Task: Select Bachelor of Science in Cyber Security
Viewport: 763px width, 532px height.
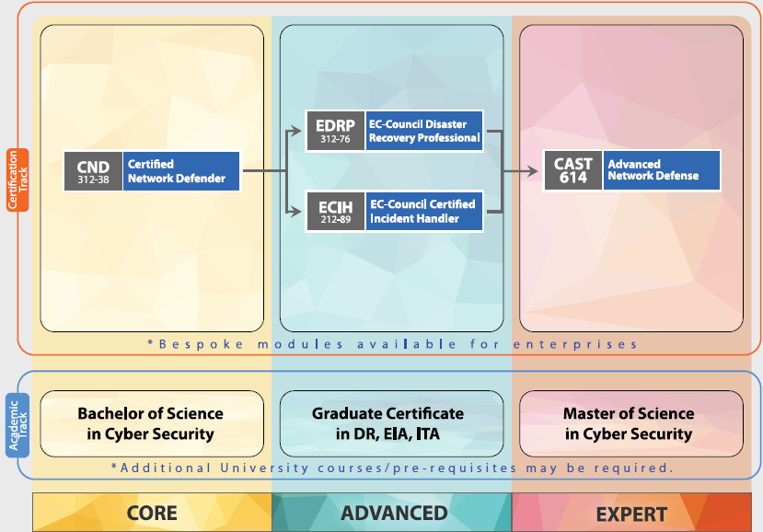Action: (x=151, y=423)
